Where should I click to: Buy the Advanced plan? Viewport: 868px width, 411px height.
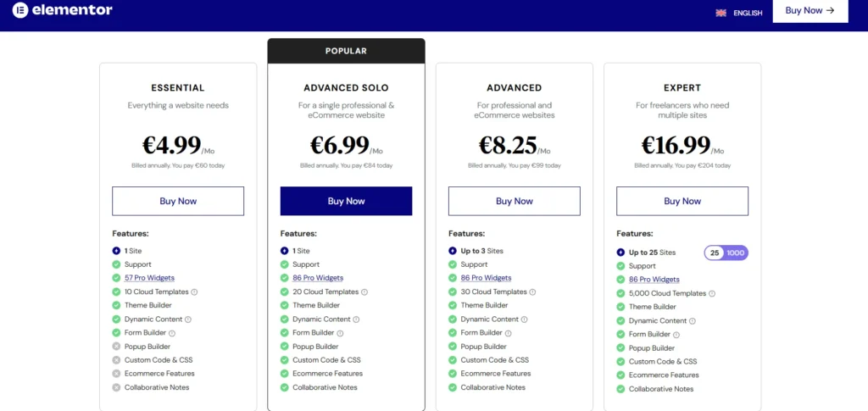tap(515, 201)
